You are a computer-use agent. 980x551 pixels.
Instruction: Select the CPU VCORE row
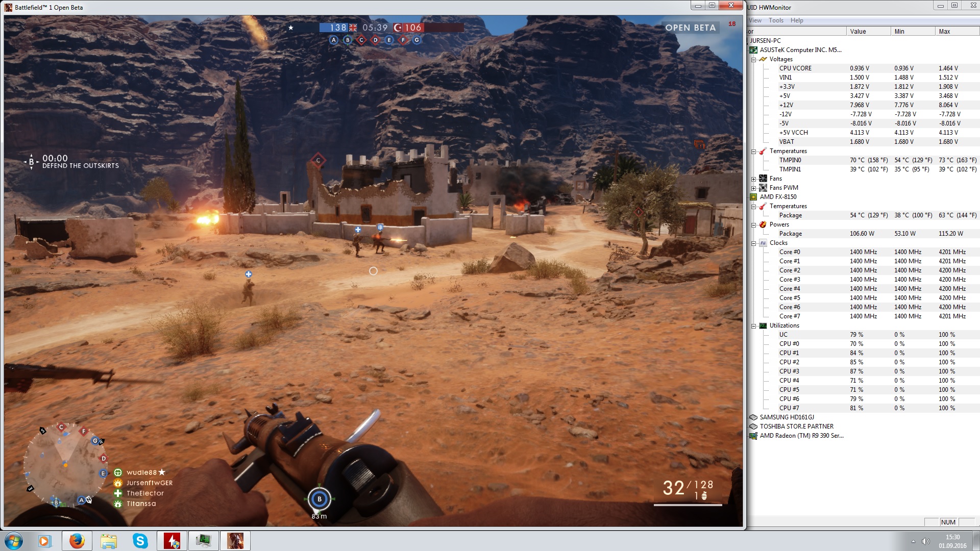pos(795,68)
